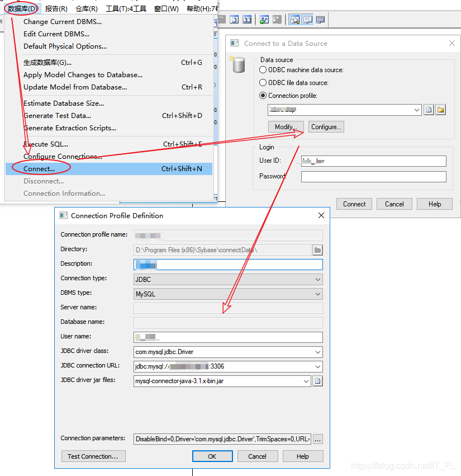Choose the highlighted Connect... menu item
Viewport: 461px width, 476px height.
coord(108,169)
